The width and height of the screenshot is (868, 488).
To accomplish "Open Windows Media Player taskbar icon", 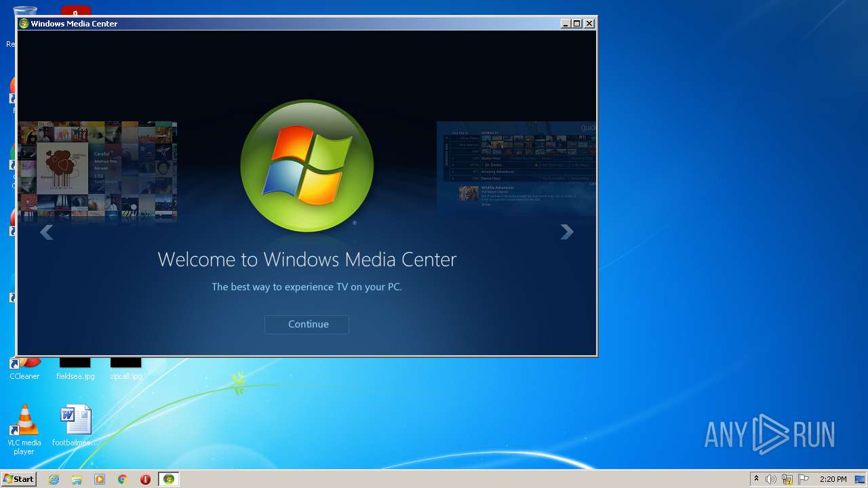I will click(100, 479).
